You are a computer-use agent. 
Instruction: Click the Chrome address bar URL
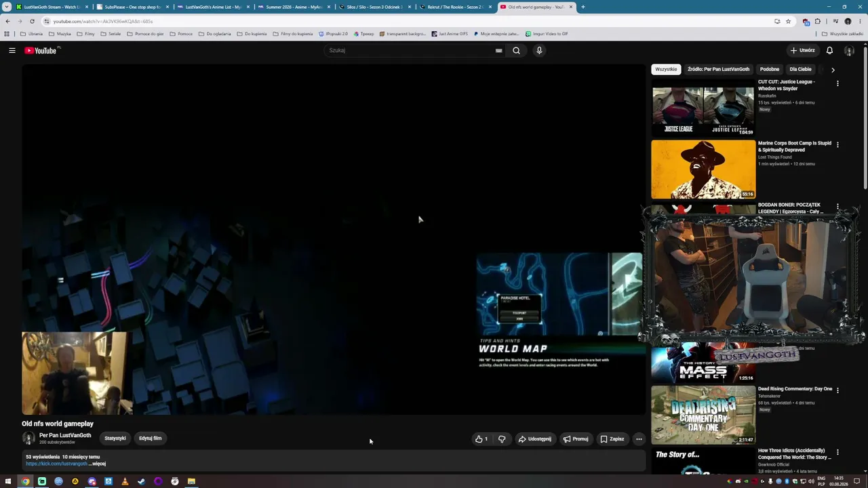pyautogui.click(x=103, y=21)
